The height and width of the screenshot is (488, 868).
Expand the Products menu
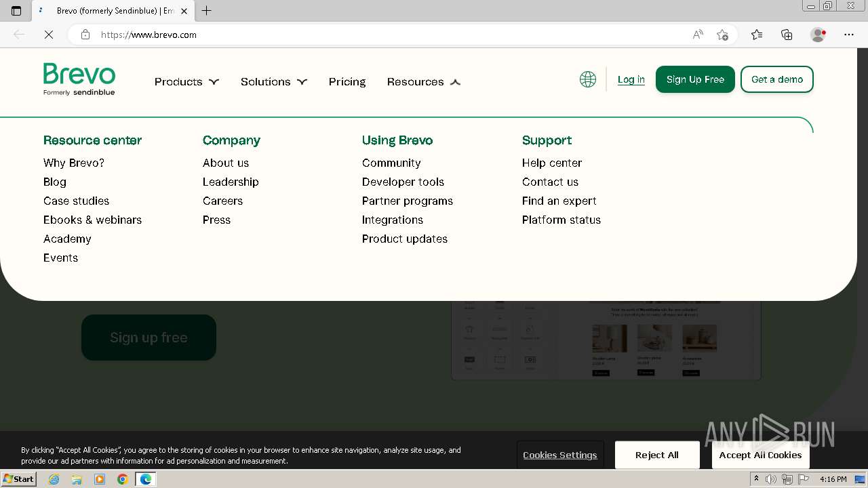(x=186, y=82)
